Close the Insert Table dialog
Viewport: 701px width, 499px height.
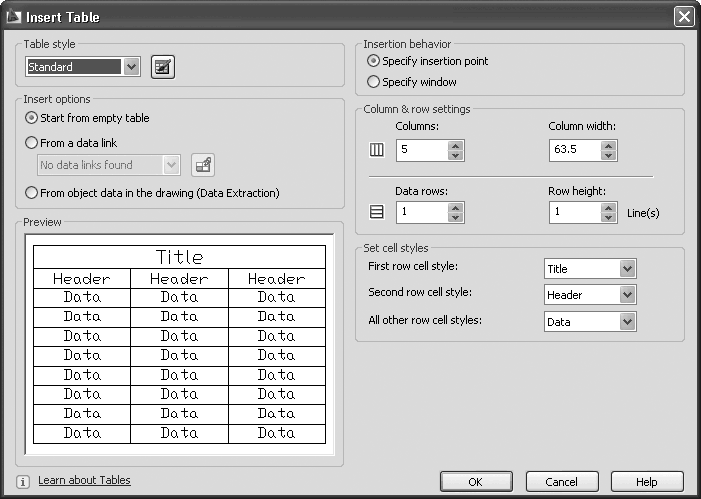(x=683, y=16)
